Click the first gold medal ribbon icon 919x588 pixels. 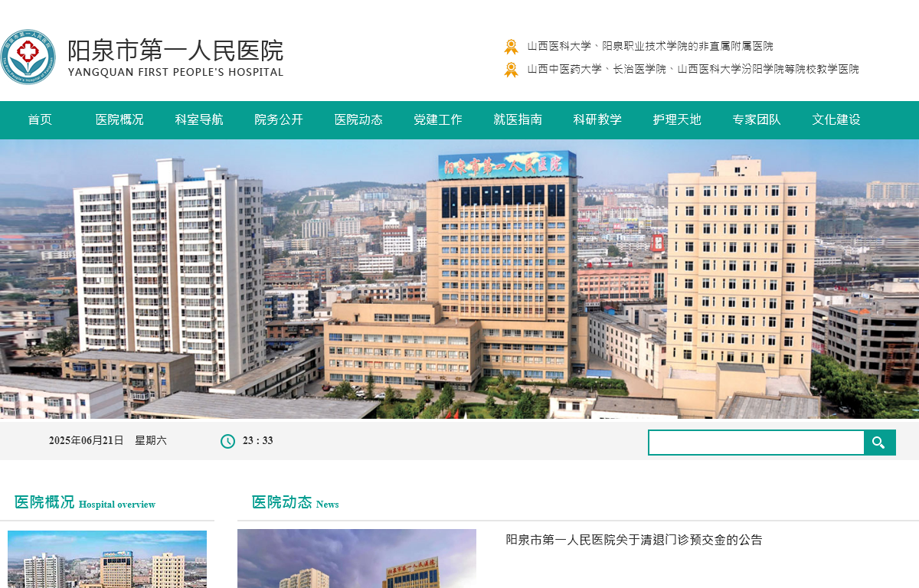pos(511,47)
